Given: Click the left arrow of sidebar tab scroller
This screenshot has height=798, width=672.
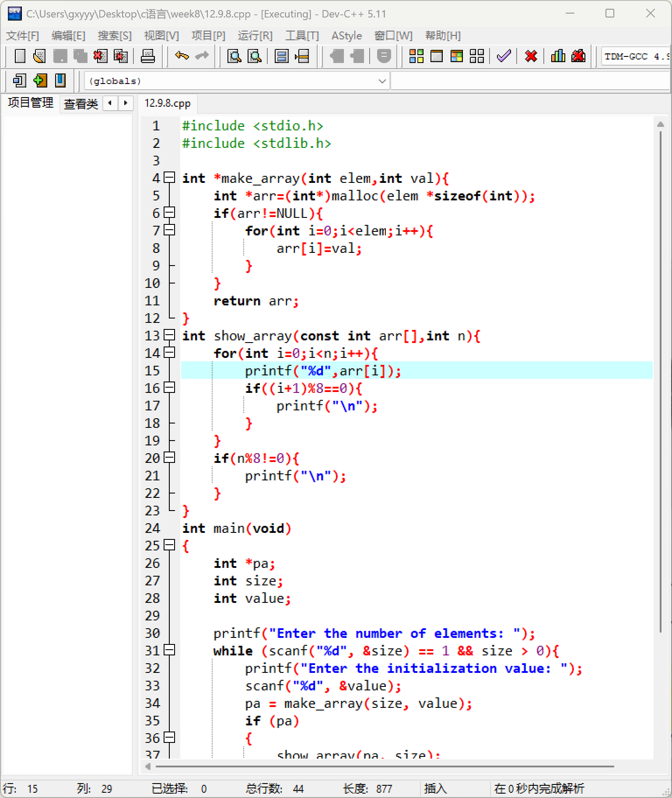Looking at the screenshot, I should 110,103.
